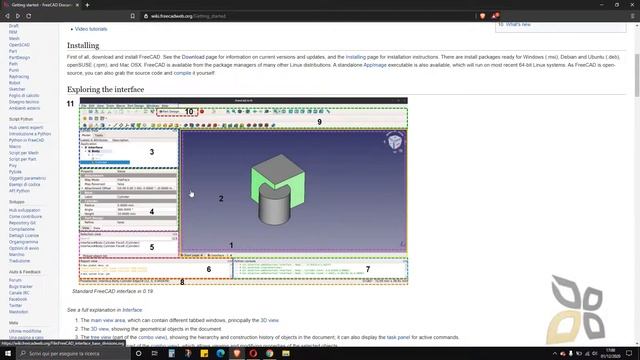Viewport: 640px width, 360px height.
Task: Open the Windows notification center icon
Action: point(629,353)
